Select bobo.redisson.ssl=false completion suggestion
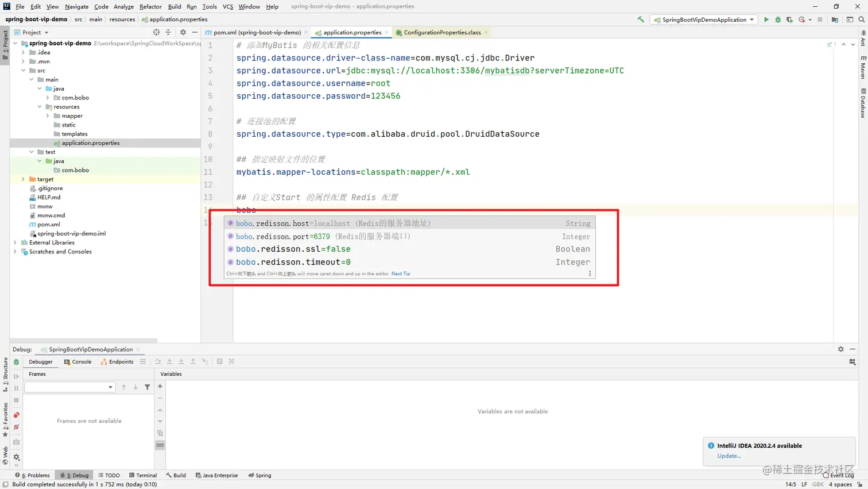This screenshot has width=868, height=489. [410, 249]
